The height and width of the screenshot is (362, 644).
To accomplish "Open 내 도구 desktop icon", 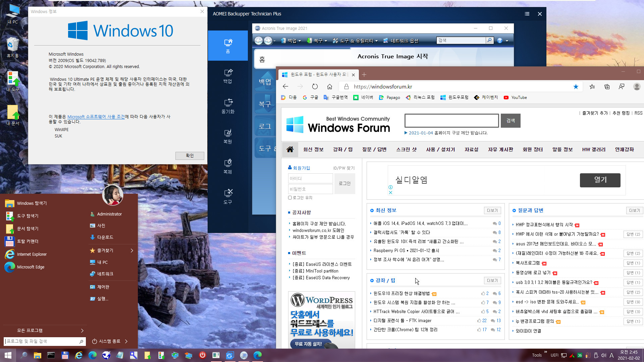I will [13, 81].
